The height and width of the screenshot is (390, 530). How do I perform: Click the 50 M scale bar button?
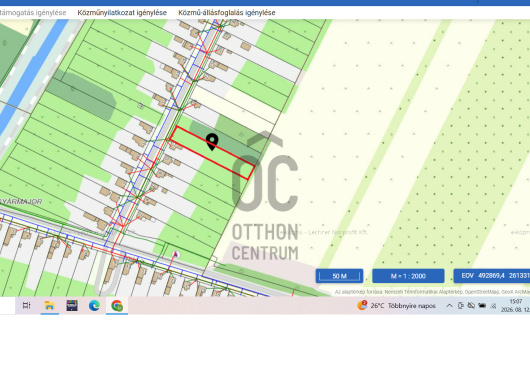(339, 276)
